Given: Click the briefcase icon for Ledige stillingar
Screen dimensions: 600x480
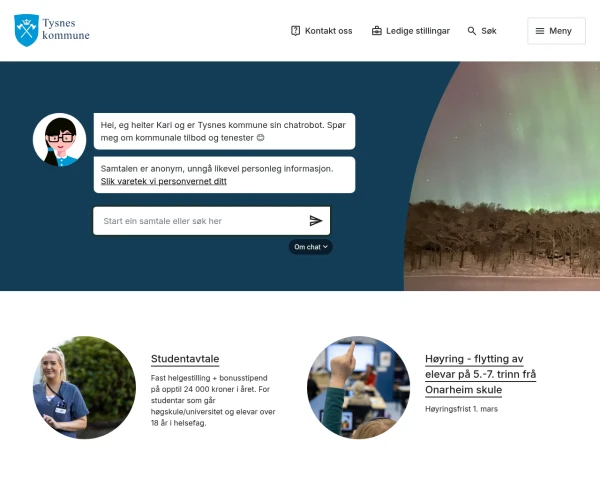Looking at the screenshot, I should 377,31.
